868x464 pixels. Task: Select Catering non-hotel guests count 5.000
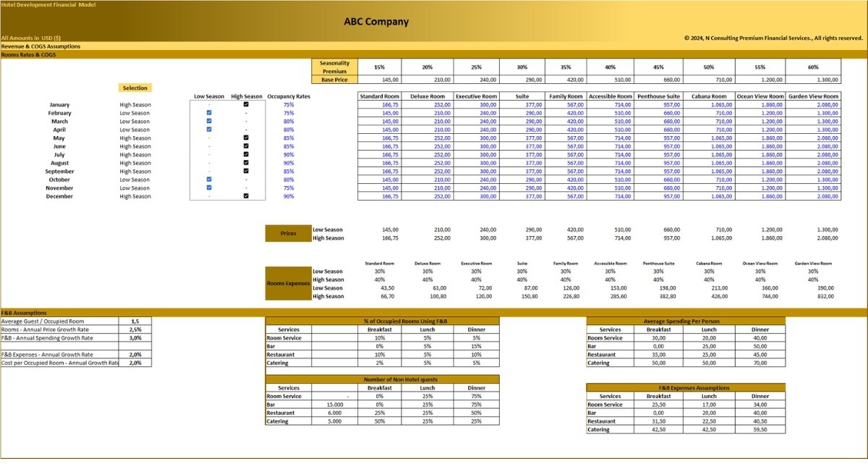tap(335, 421)
